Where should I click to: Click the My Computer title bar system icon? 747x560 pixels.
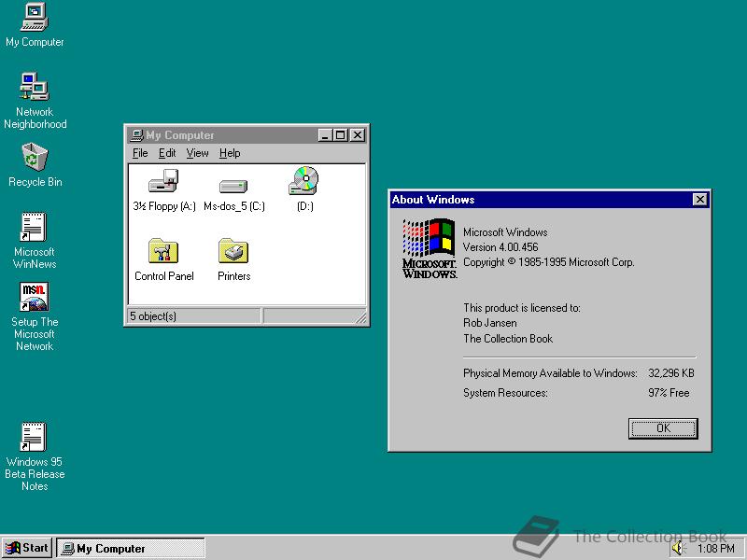pos(137,135)
